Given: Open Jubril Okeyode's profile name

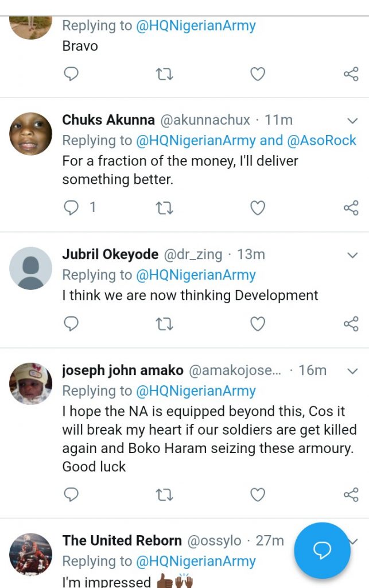Looking at the screenshot, I should pos(110,254).
